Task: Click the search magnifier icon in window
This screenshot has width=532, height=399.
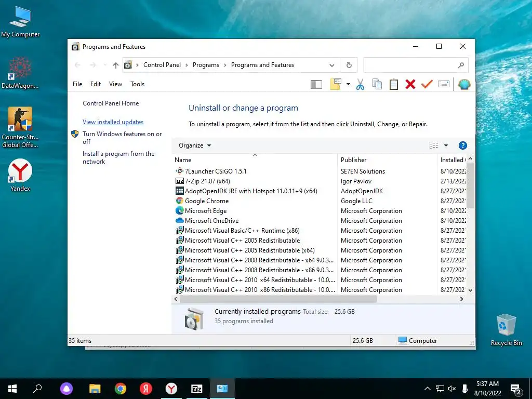Action: tap(461, 65)
